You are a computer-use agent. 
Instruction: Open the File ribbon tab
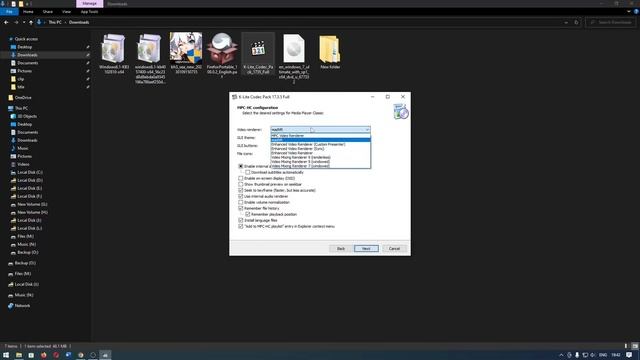pyautogui.click(x=9, y=12)
